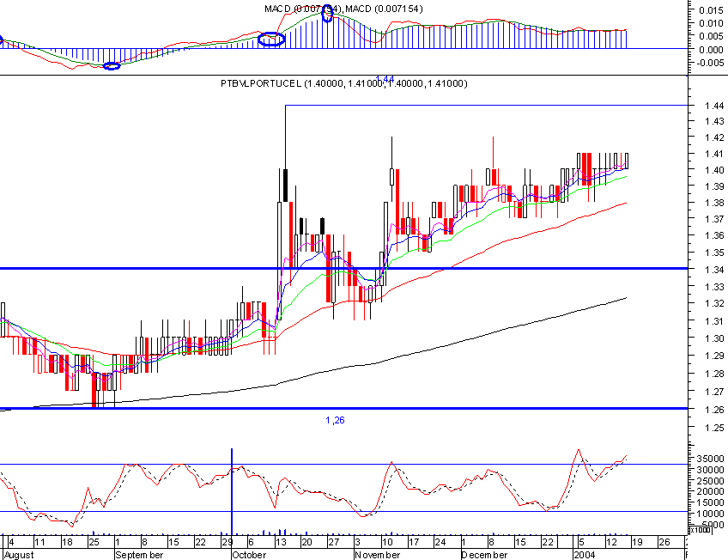
Task: Click 1.37 on the price axis
Action: pyautogui.click(x=714, y=219)
